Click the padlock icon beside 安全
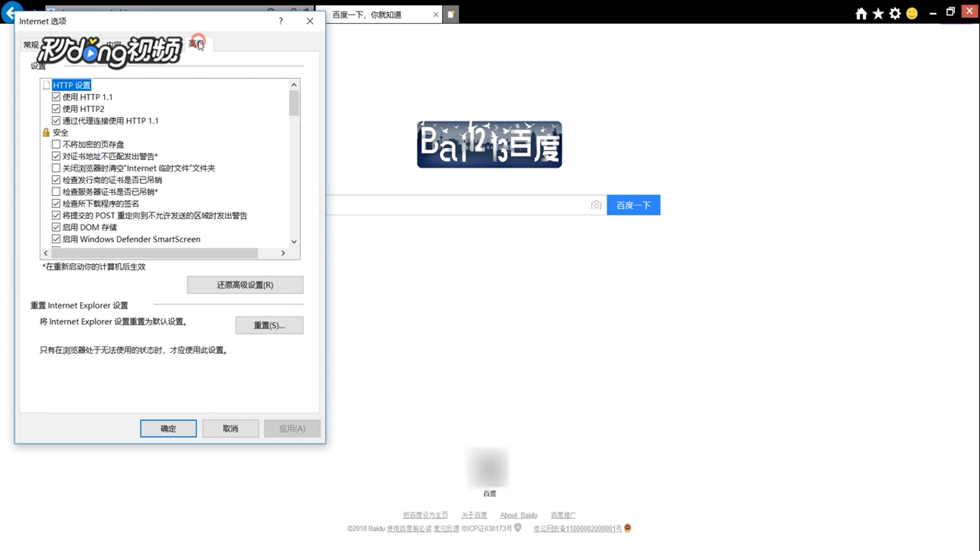Image resolution: width=980 pixels, height=551 pixels. (x=46, y=133)
